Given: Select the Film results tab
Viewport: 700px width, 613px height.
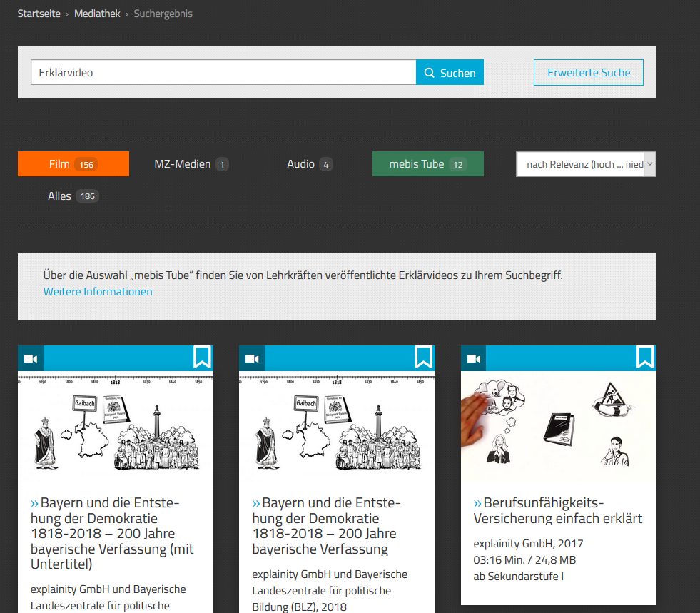Looking at the screenshot, I should (73, 164).
